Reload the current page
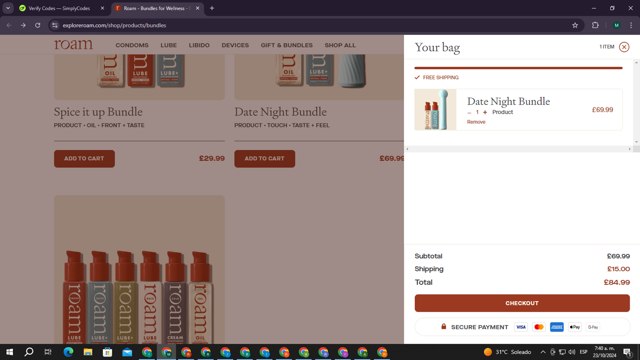Viewport: 640px width, 360px height. 38,25
